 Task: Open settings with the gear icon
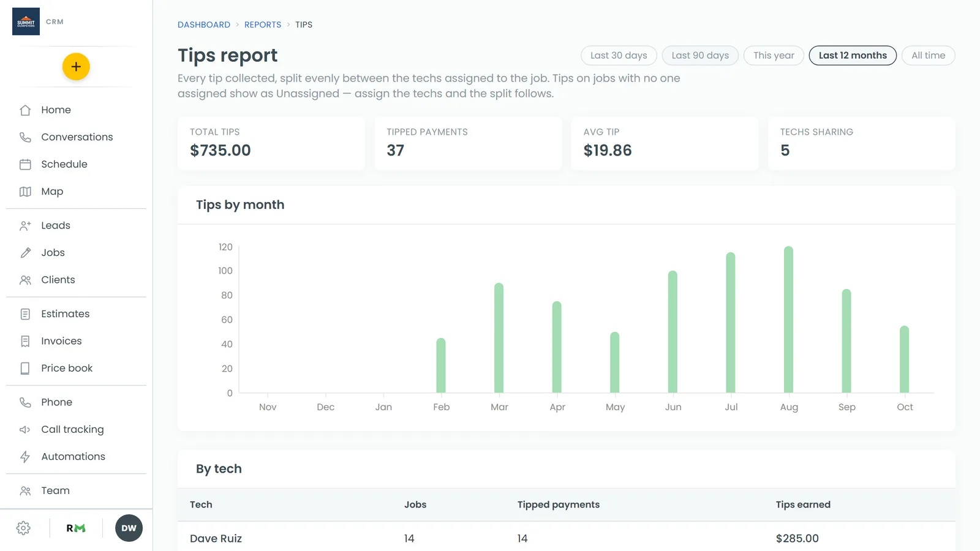(x=23, y=528)
